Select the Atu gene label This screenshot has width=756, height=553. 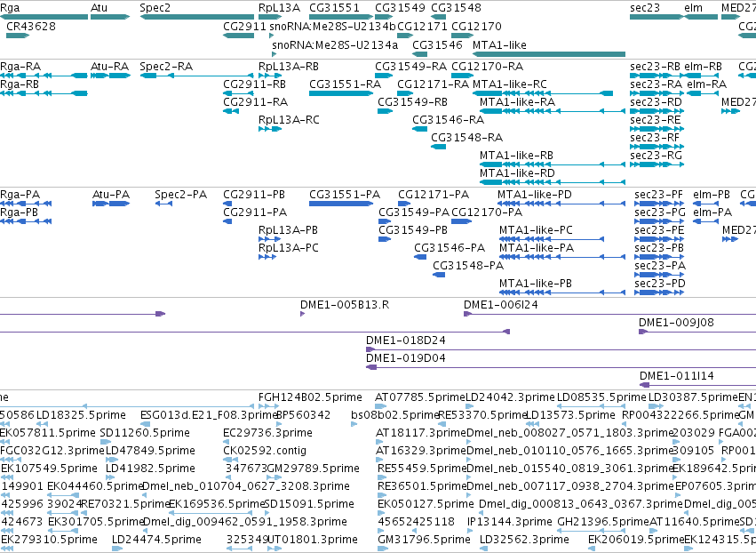pyautogui.click(x=99, y=8)
